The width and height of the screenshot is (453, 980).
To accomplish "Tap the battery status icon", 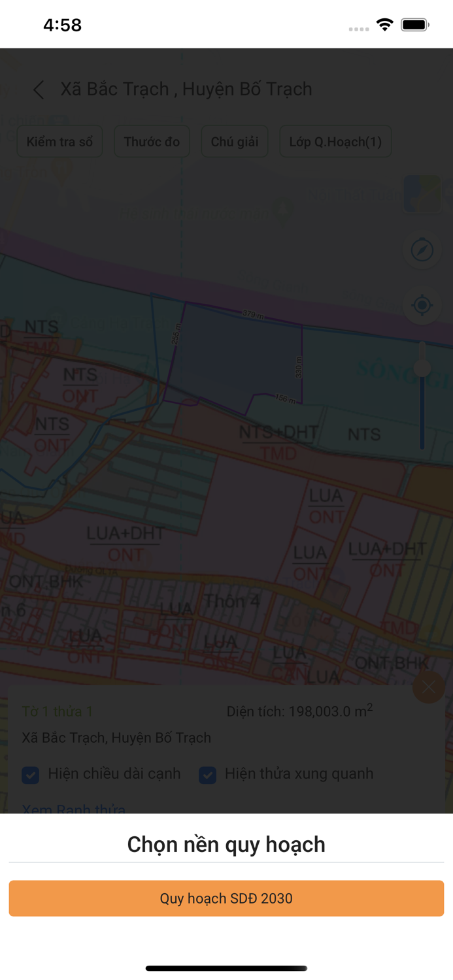I will (x=414, y=25).
